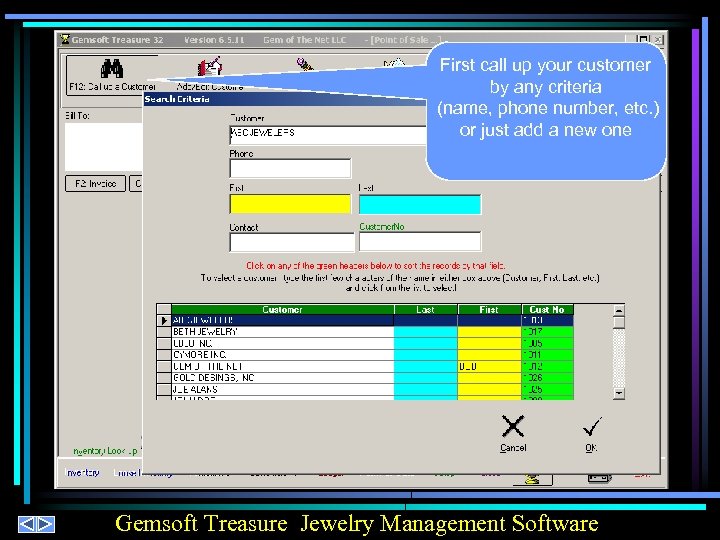Click the Inventory Look Up link
The image size is (720, 540).
106,451
